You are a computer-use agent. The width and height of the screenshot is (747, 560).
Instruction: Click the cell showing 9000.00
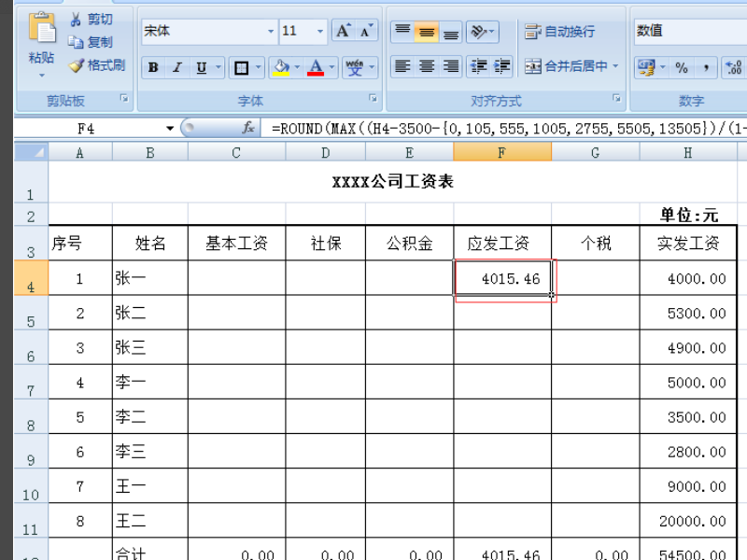click(x=688, y=486)
